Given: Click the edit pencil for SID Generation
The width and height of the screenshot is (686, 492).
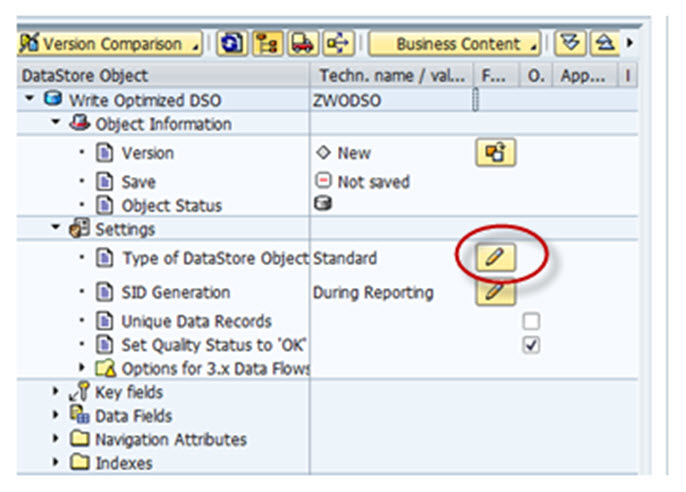Looking at the screenshot, I should [495, 293].
